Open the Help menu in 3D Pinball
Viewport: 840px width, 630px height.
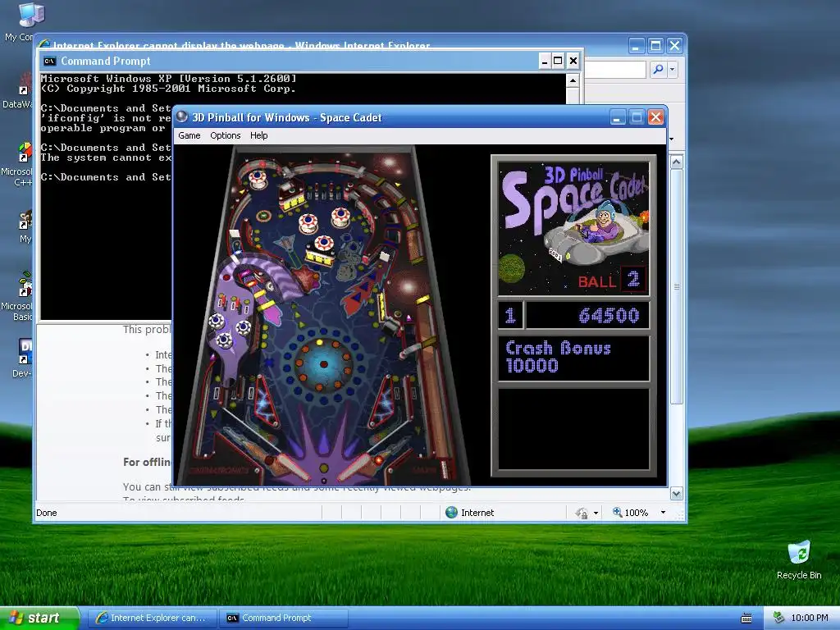coord(258,135)
